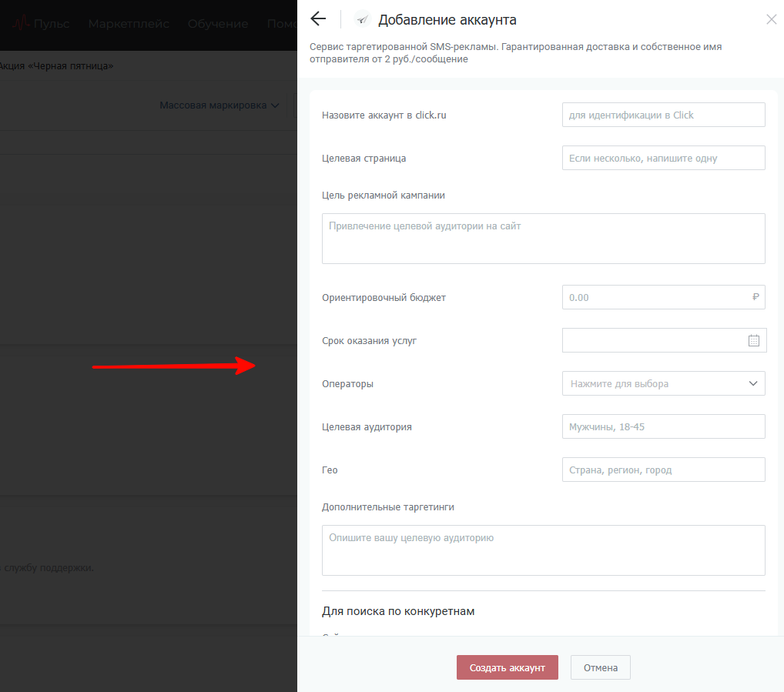
Task: Open the Массовая маркировка dropdown
Action: tap(219, 105)
